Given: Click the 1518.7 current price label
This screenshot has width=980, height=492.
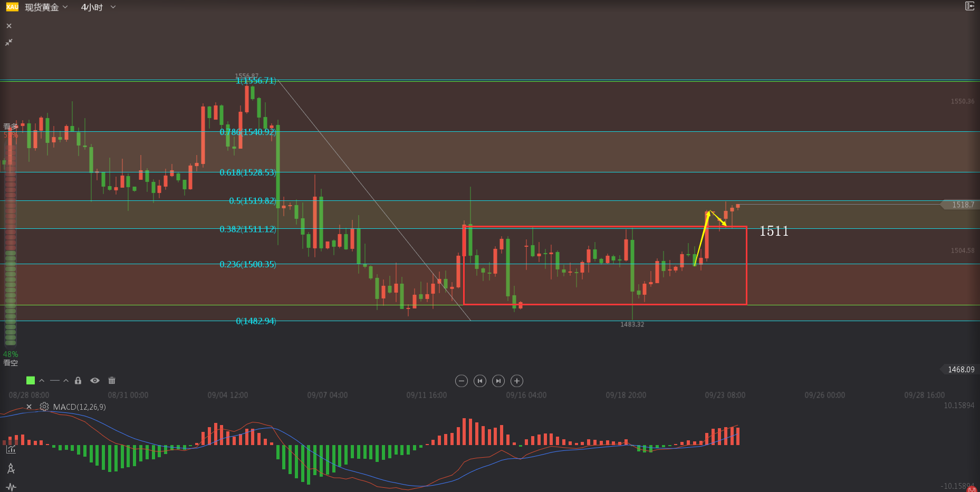Looking at the screenshot, I should point(961,205).
